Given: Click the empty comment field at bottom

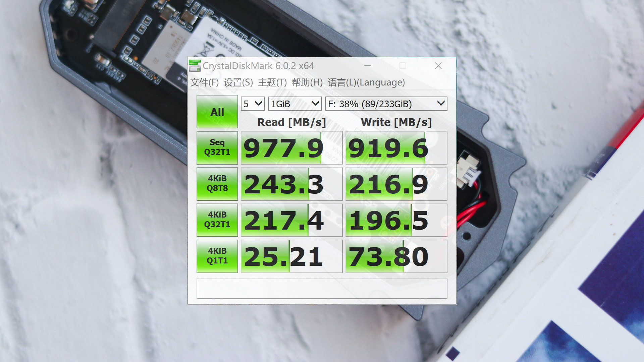Looking at the screenshot, I should [322, 289].
